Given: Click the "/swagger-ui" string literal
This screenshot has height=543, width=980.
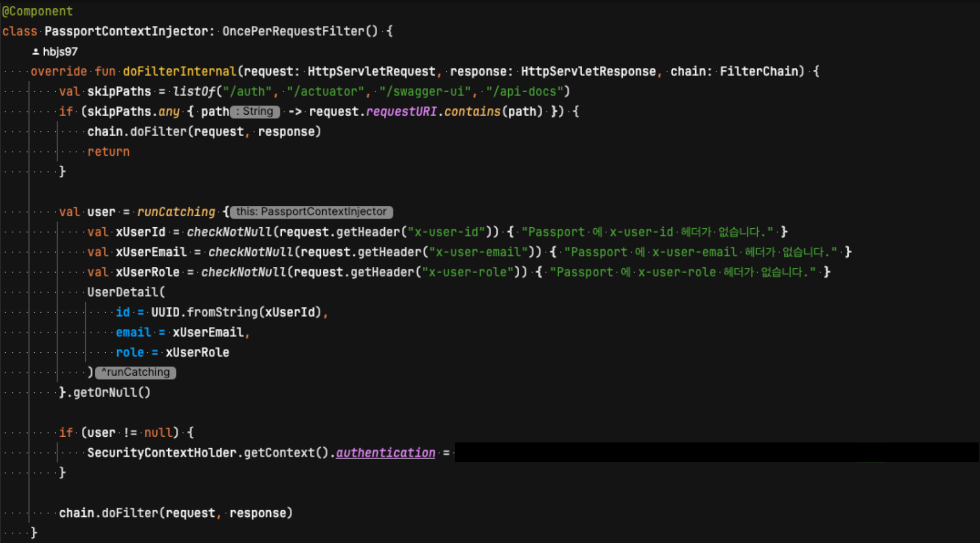Looking at the screenshot, I should click(x=425, y=92).
